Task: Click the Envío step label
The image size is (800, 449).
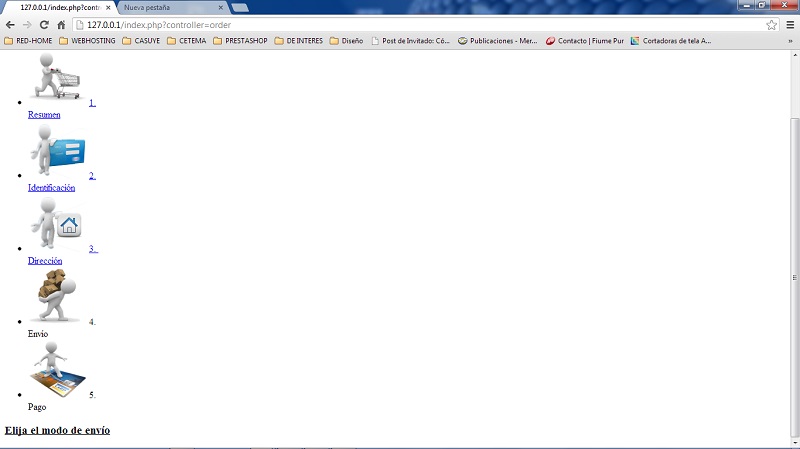Action: [38, 334]
